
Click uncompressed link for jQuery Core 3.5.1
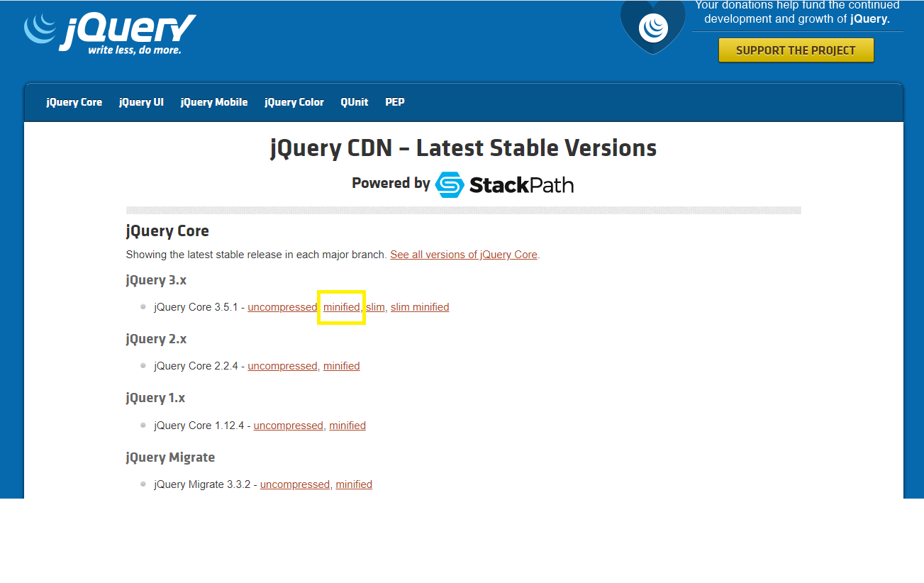282,307
